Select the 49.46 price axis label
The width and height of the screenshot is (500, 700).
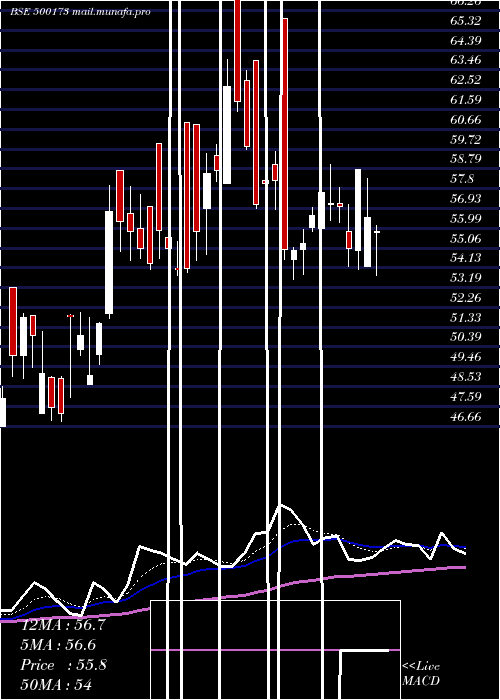tap(466, 357)
